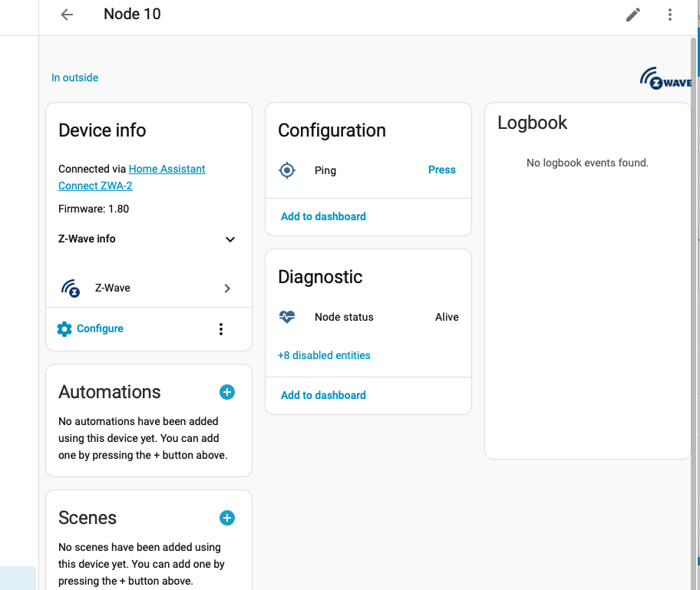Show the 8 disabled entities
700x590 pixels.
click(x=324, y=355)
